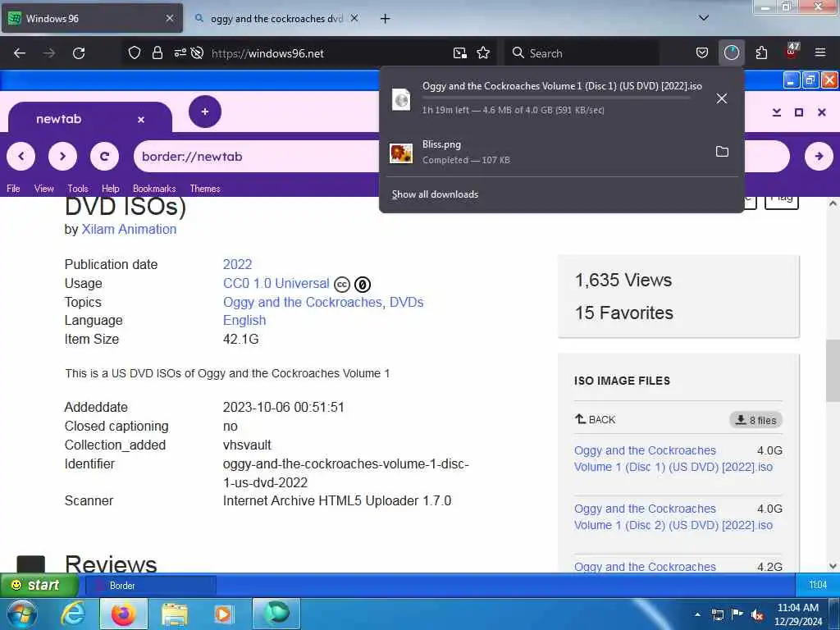Click the download progress bar for Oggy ISO
Viewport: 840px width, 630px height.
pos(556,98)
